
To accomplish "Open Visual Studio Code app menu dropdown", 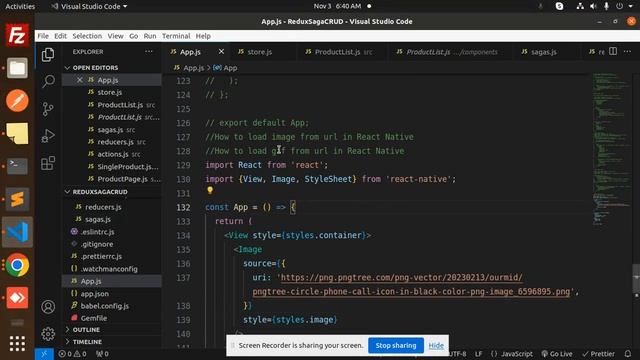I will point(89,6).
